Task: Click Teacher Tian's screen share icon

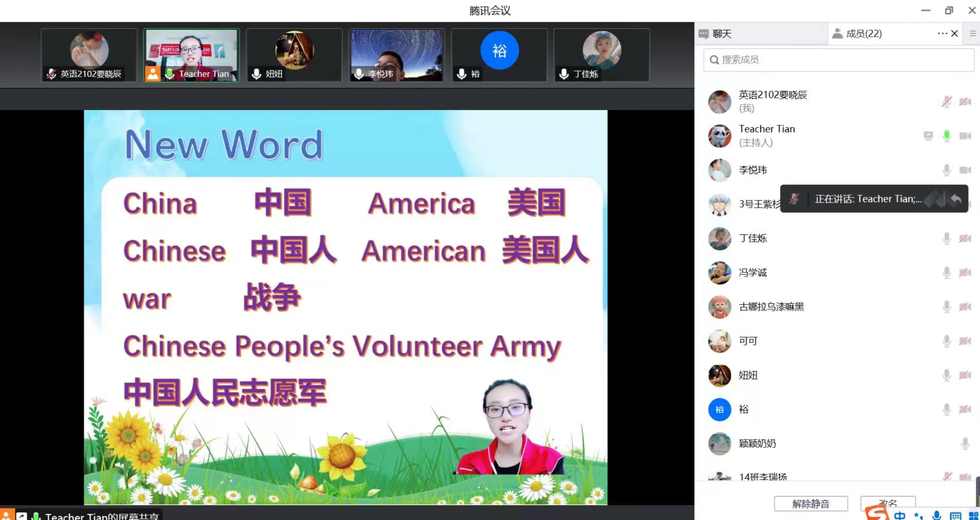Action: pyautogui.click(x=928, y=136)
